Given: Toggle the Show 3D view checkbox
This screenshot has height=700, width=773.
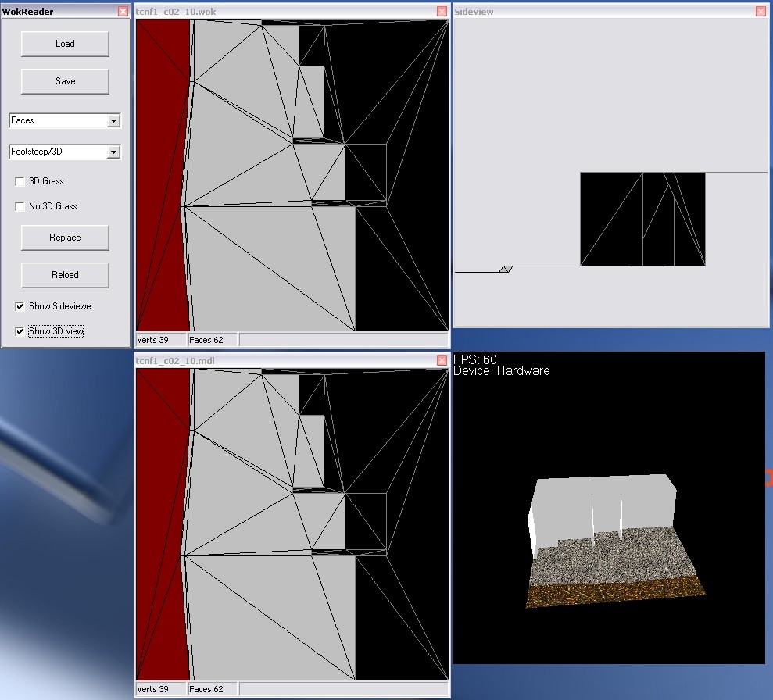Looking at the screenshot, I should 20,331.
